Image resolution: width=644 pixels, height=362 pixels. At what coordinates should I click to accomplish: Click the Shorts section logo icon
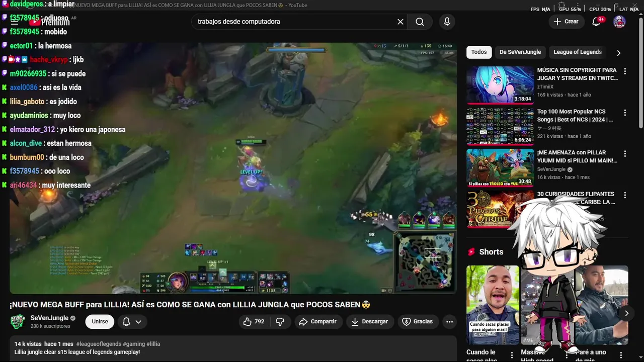click(471, 252)
